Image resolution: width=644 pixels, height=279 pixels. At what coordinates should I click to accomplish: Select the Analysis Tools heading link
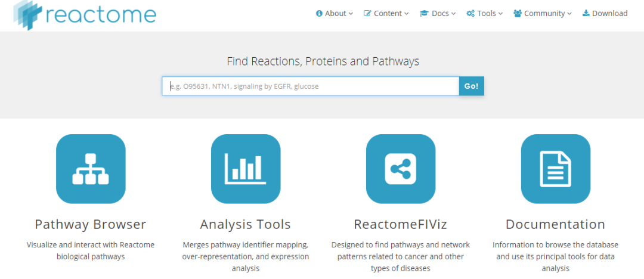[246, 225]
